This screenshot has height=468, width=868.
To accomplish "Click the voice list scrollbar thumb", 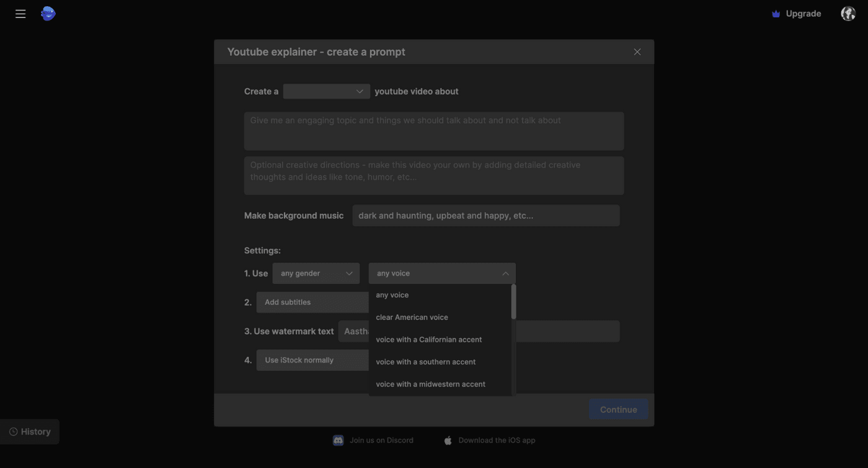I will click(513, 302).
